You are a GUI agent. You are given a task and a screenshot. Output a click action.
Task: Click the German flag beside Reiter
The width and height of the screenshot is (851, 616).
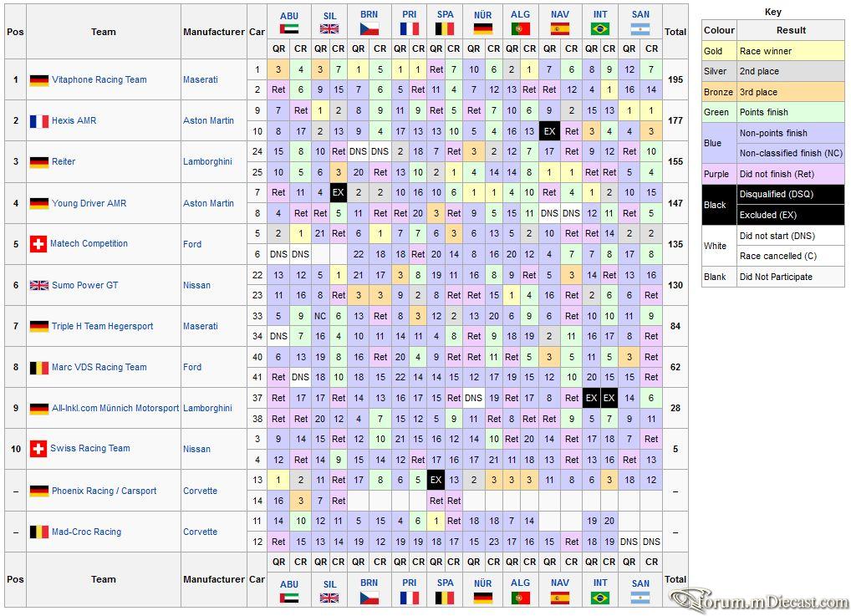click(39, 162)
